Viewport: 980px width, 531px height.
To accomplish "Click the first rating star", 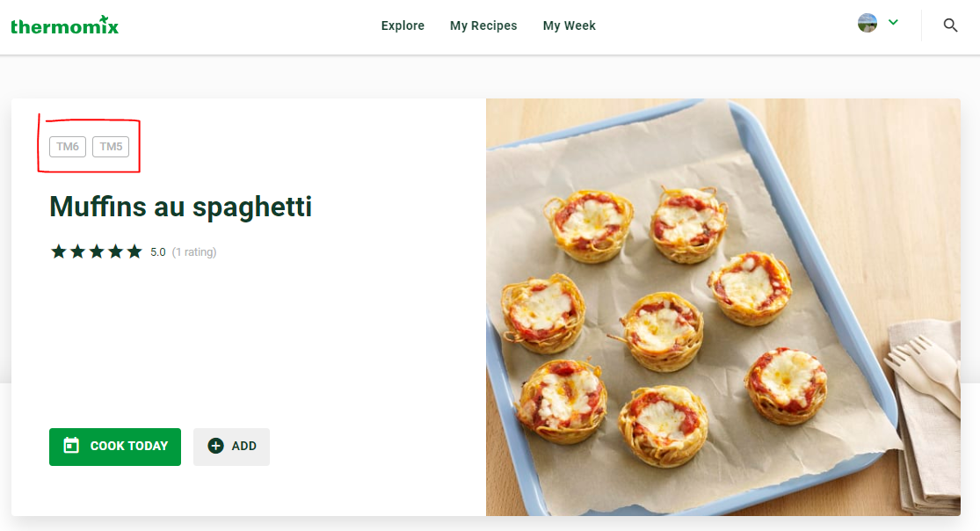I will (58, 252).
